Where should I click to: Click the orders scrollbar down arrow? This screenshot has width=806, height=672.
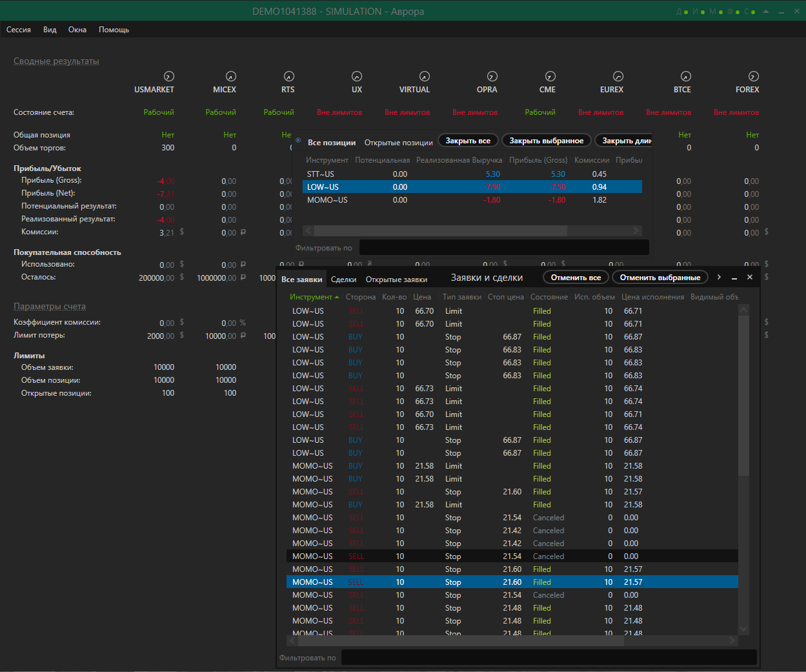pyautogui.click(x=743, y=629)
